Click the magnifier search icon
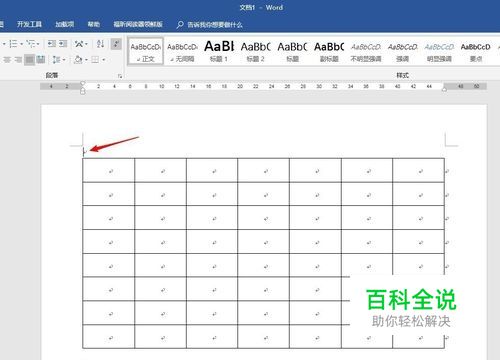500x360 pixels. (x=180, y=24)
